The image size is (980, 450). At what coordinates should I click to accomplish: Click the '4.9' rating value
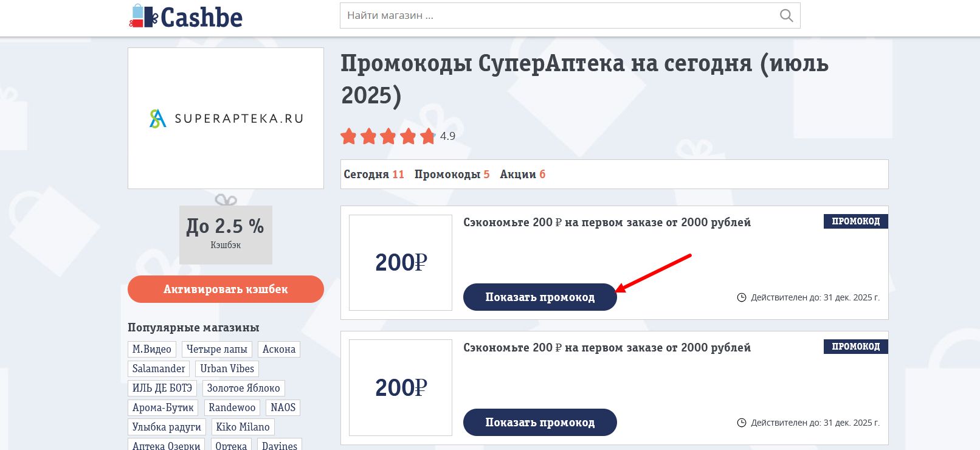[x=447, y=136]
